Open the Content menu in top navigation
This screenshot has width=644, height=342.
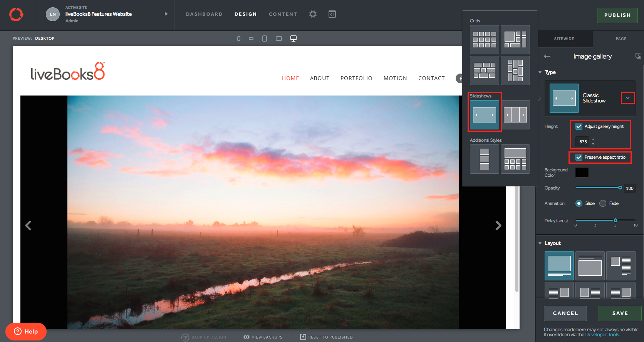point(283,14)
